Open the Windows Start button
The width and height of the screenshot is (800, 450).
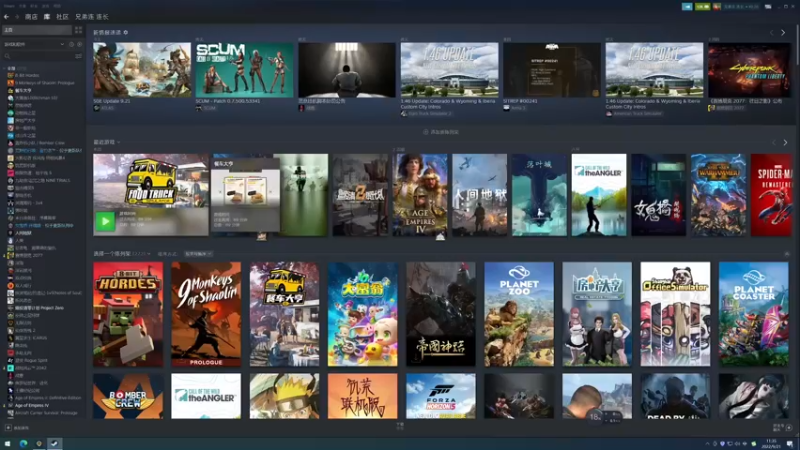8,444
